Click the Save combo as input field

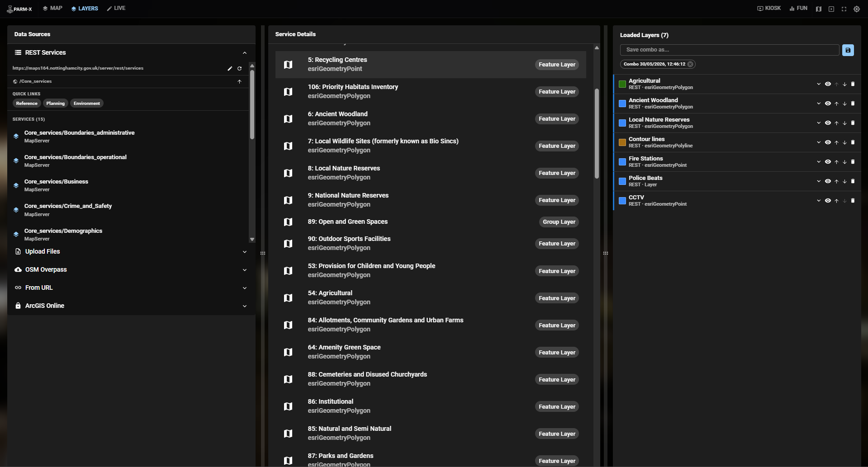point(730,50)
